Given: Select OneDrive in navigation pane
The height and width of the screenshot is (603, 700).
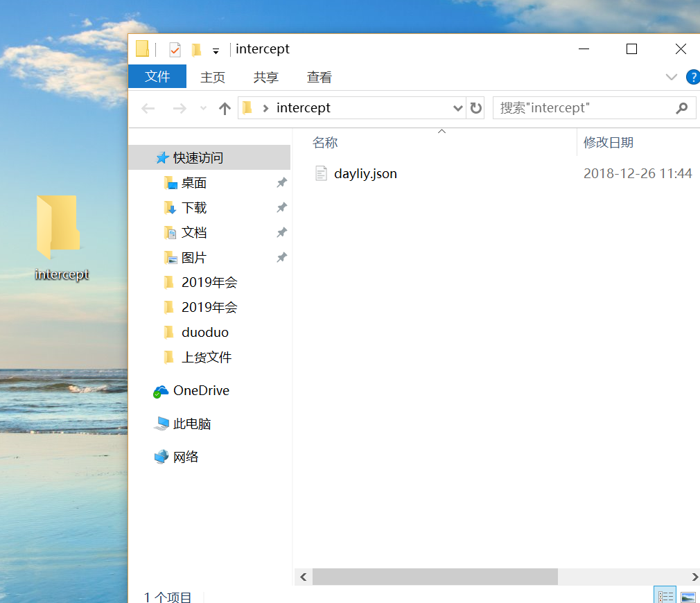Looking at the screenshot, I should click(x=201, y=390).
